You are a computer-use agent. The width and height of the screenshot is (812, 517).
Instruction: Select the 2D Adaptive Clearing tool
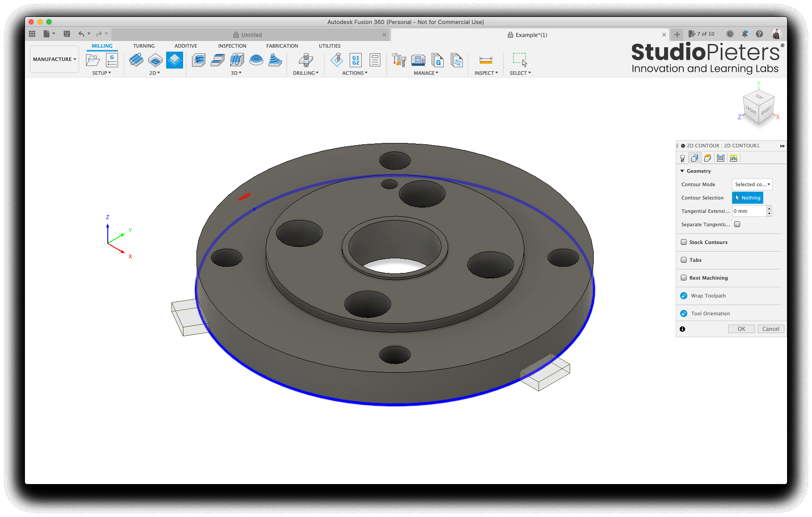(x=136, y=60)
